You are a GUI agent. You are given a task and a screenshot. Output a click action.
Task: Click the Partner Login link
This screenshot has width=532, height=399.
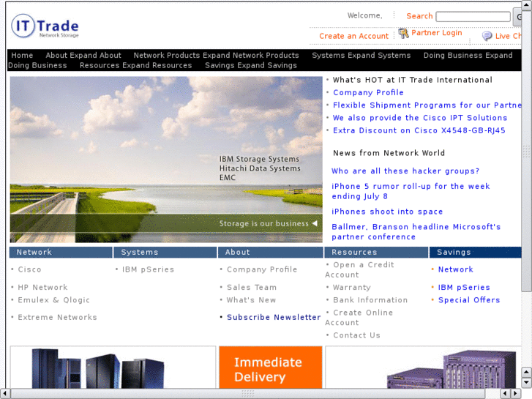pyautogui.click(x=436, y=33)
